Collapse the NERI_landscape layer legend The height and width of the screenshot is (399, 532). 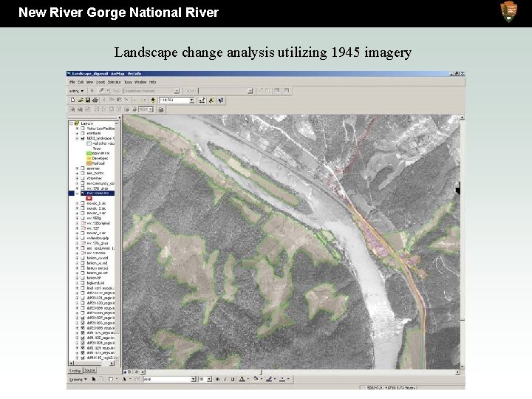[x=78, y=138]
